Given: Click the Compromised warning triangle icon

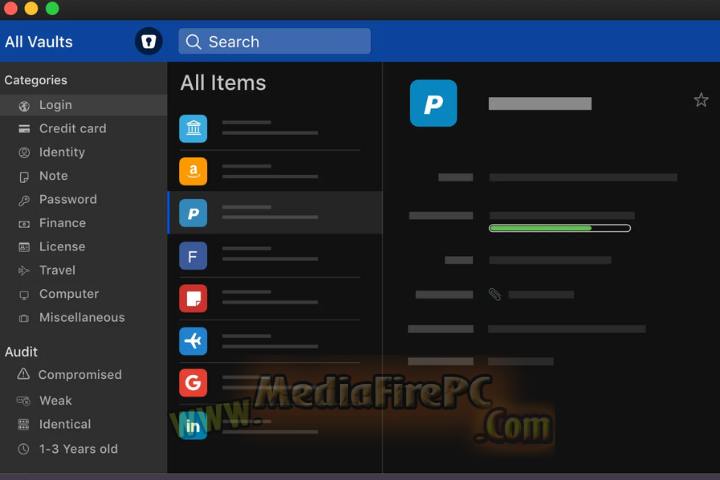Looking at the screenshot, I should tap(23, 374).
